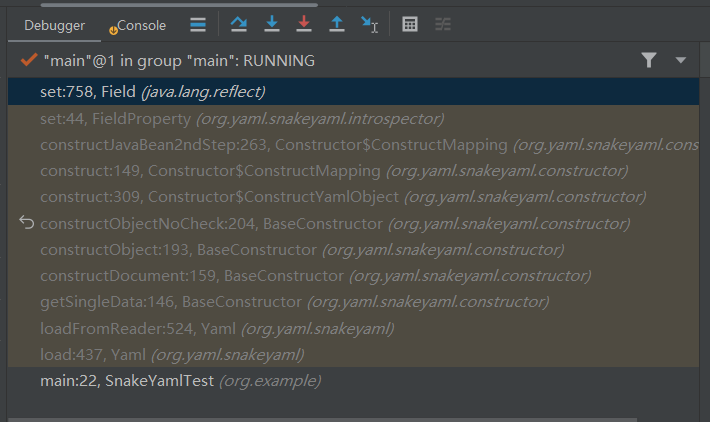Click the constructObjectNoCheck:204 frame
Screen dimensions: 710x422
pyautogui.click(x=335, y=224)
